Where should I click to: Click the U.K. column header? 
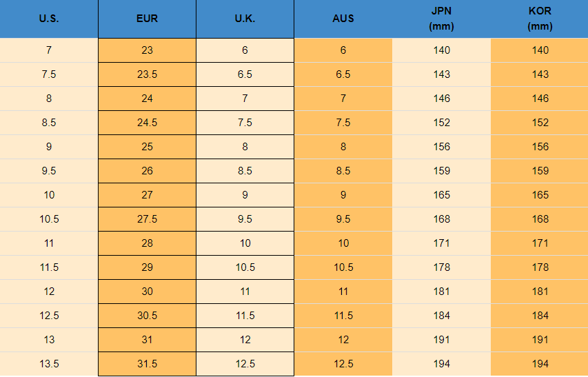pos(245,19)
